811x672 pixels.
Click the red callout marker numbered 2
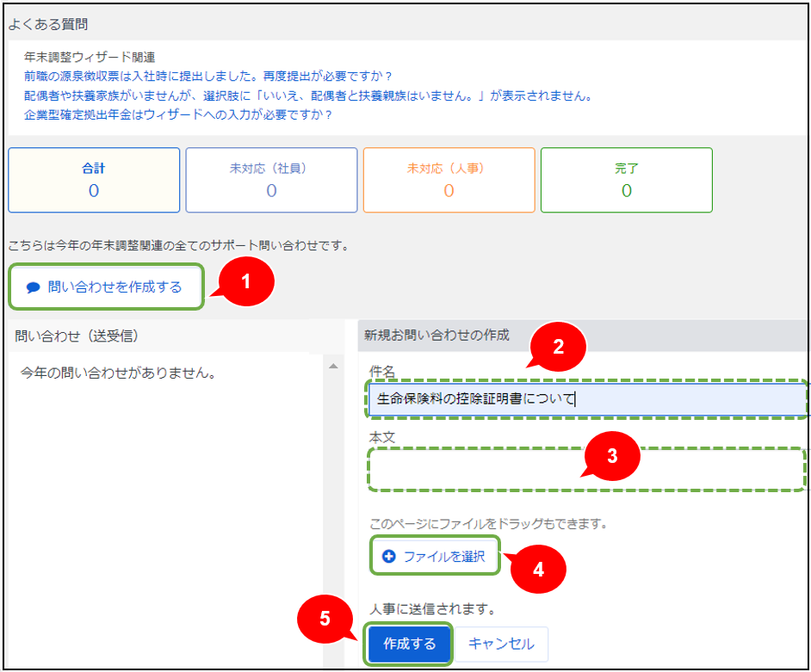click(x=558, y=348)
